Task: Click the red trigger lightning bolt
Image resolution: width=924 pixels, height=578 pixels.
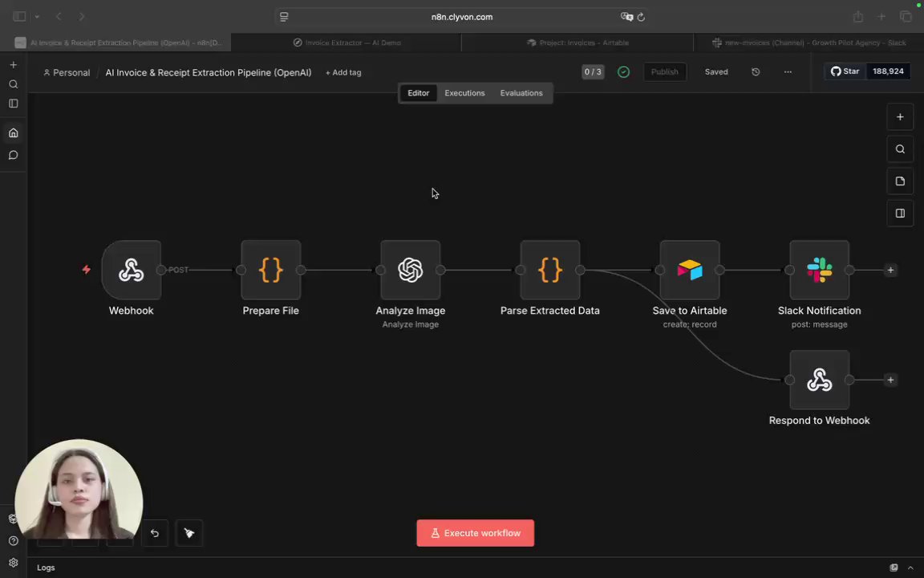Action: click(87, 270)
